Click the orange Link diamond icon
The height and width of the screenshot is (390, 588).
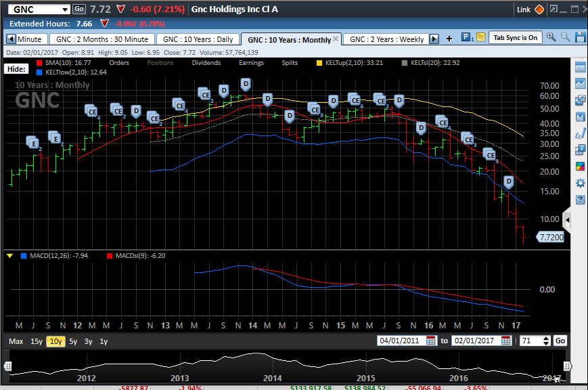tap(539, 9)
